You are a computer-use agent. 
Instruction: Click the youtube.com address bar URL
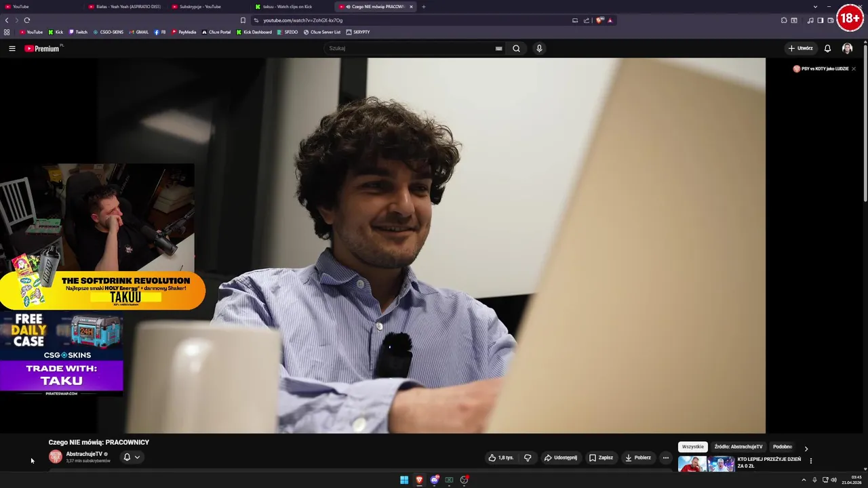[302, 20]
